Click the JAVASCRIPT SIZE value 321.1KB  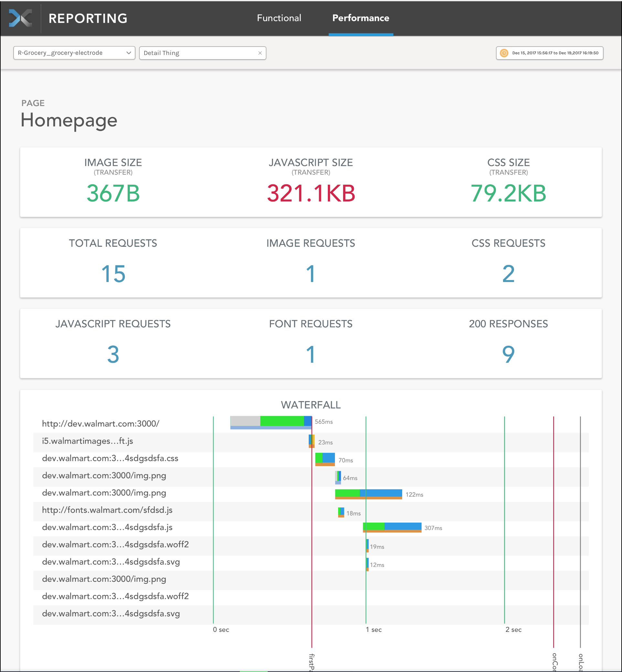tap(311, 193)
